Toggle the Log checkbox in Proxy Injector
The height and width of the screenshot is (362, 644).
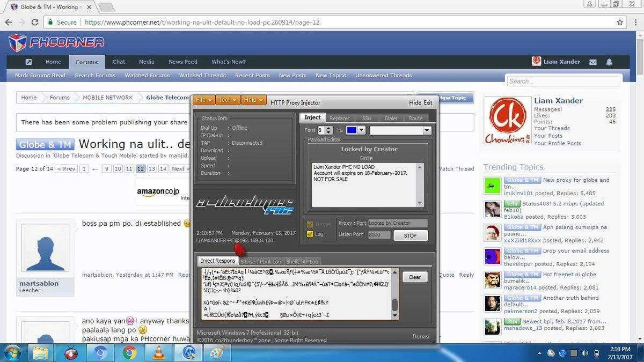pos(310,234)
